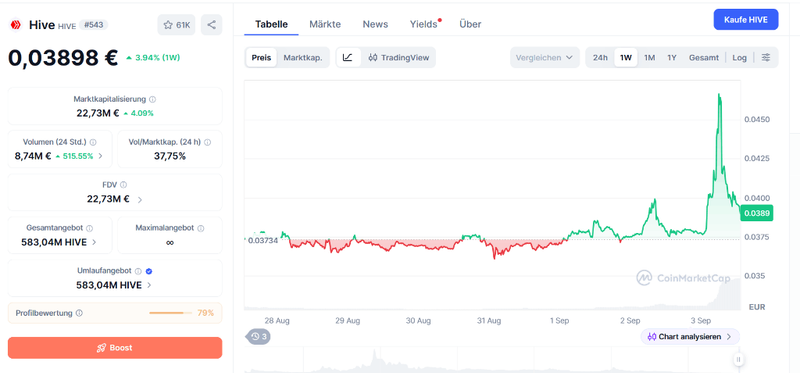Click the verified badge beside Umlaufangebot
Viewport: 800px width, 373px height.
pos(148,271)
